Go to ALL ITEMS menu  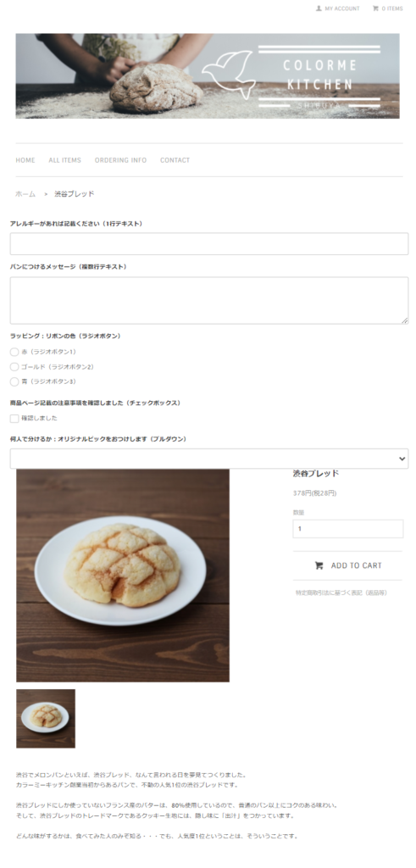coord(64,160)
